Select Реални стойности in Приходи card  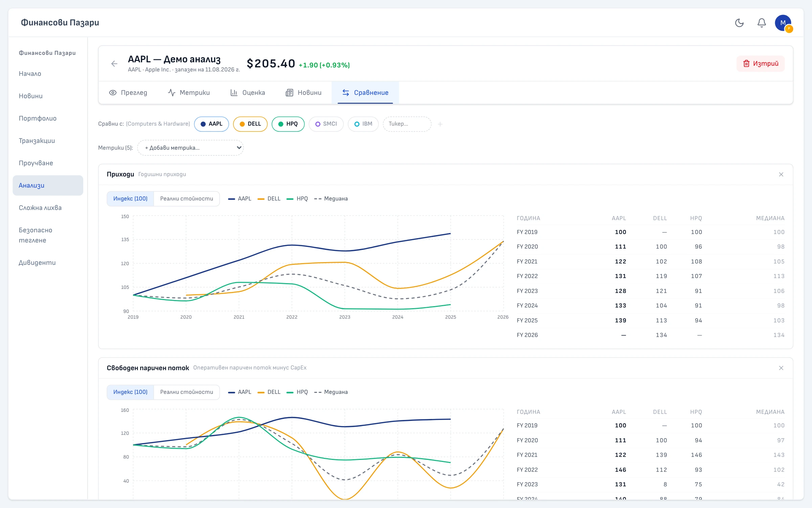(x=187, y=199)
